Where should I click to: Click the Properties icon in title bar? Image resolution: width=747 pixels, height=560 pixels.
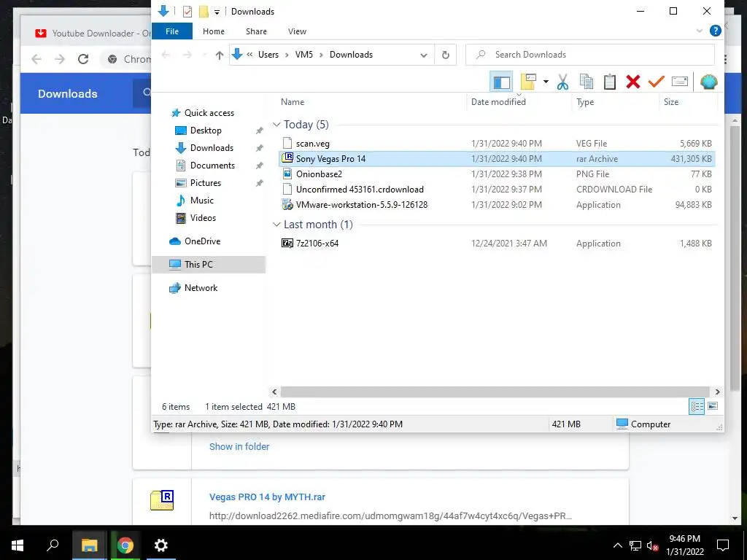[187, 12]
